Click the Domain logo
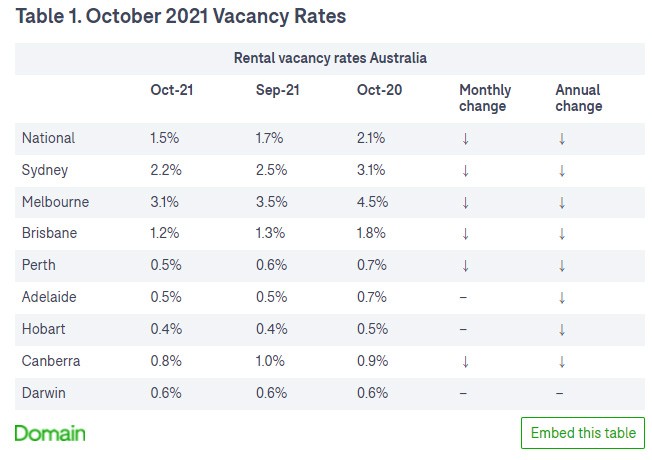 [x=50, y=433]
